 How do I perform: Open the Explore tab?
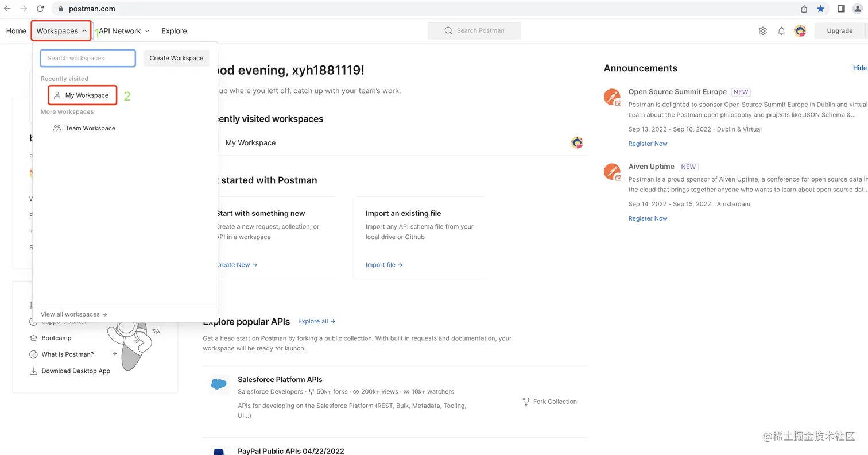[x=174, y=31]
